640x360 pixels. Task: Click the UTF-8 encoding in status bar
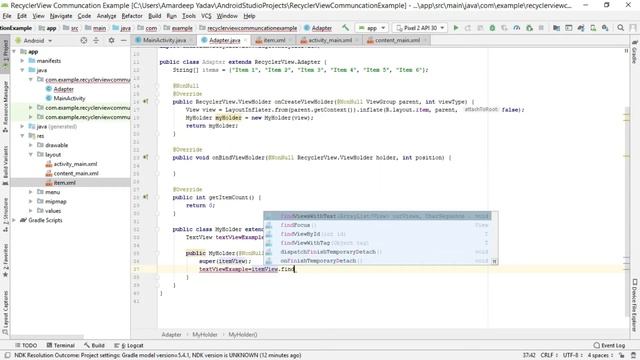(573, 355)
